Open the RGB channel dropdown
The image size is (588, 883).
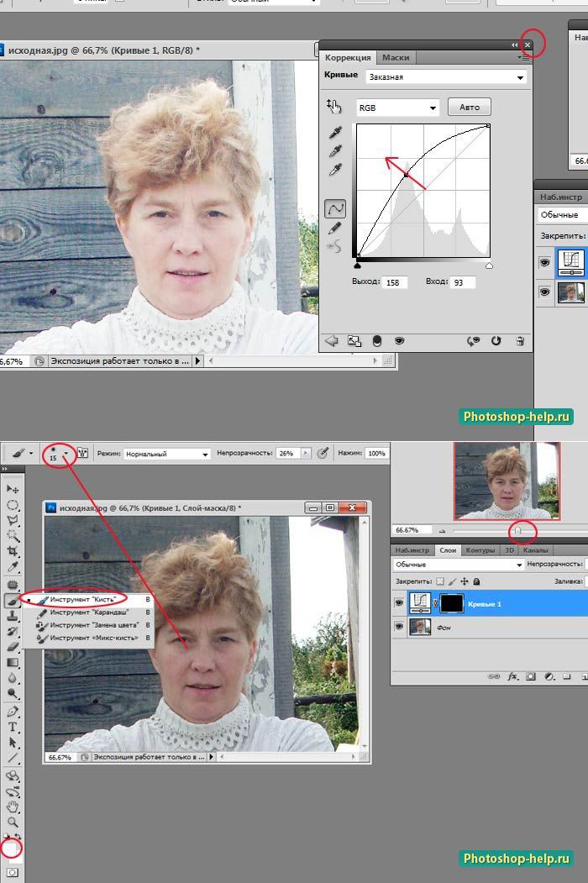397,108
